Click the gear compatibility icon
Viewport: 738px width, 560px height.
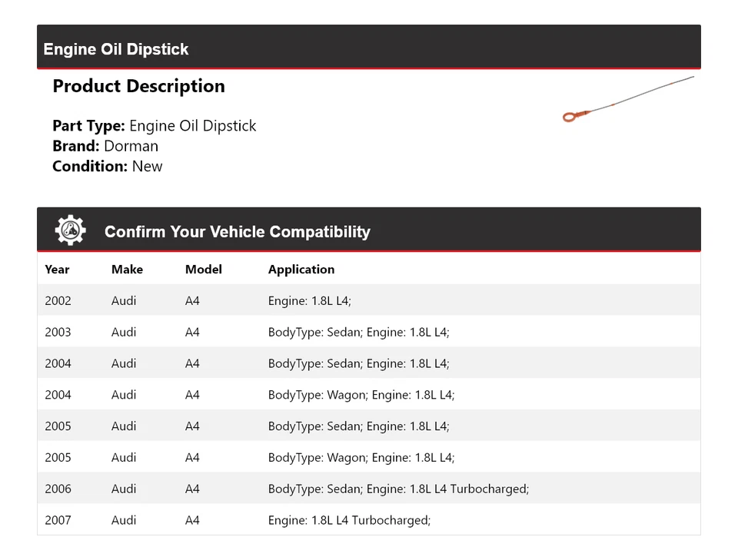coord(71,230)
